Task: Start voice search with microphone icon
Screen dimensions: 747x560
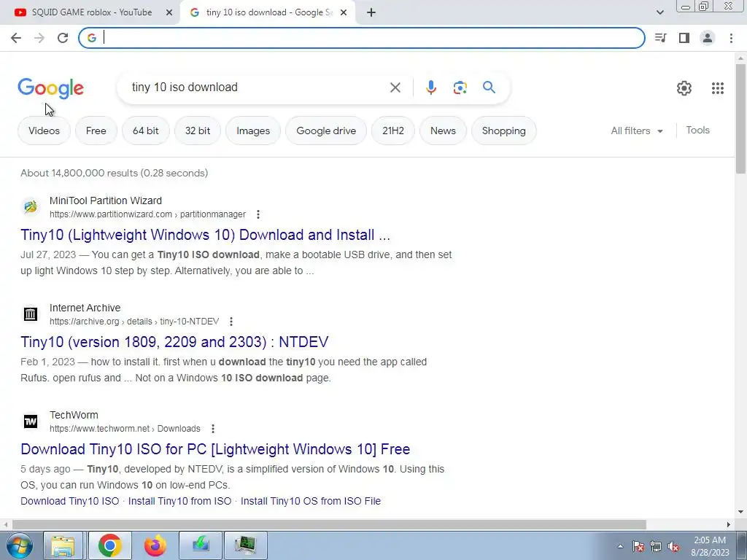Action: click(430, 87)
